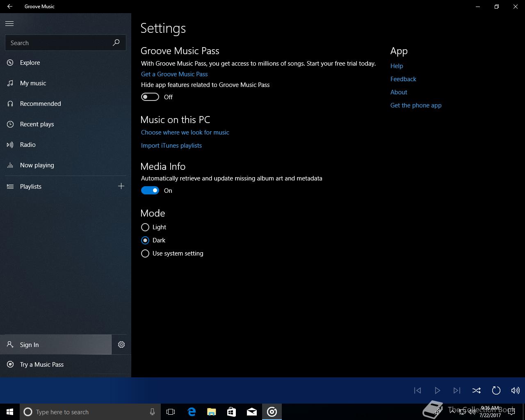Click the settings gear icon
This screenshot has width=525, height=420.
[x=121, y=345]
